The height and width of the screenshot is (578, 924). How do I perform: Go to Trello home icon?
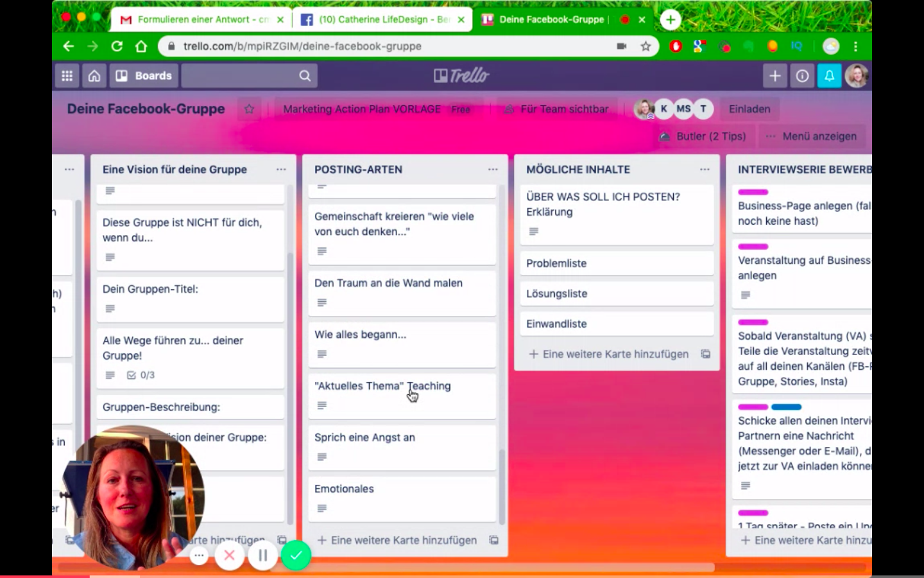(94, 76)
